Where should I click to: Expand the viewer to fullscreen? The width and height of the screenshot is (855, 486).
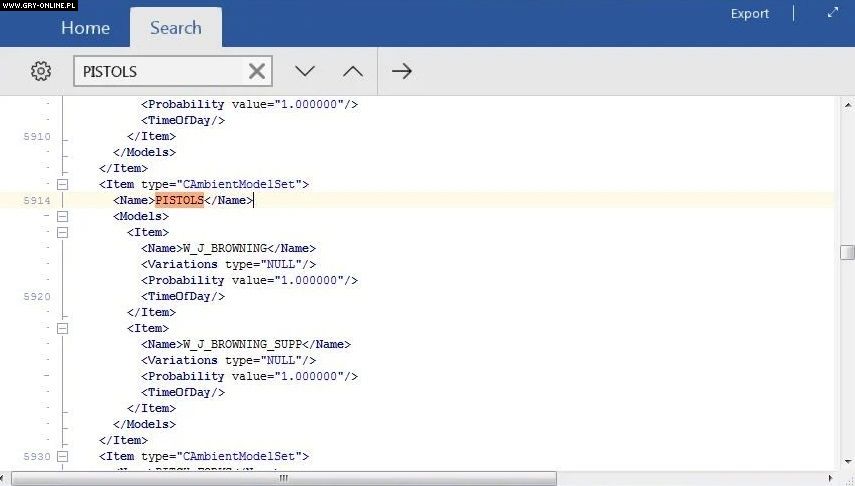[x=832, y=14]
